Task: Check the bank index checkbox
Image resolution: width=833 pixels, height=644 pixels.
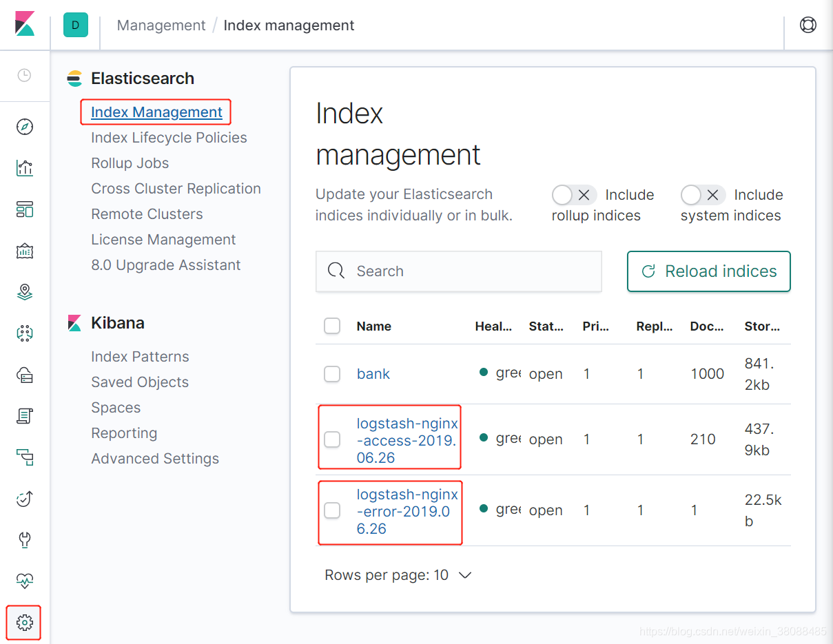Action: point(332,374)
